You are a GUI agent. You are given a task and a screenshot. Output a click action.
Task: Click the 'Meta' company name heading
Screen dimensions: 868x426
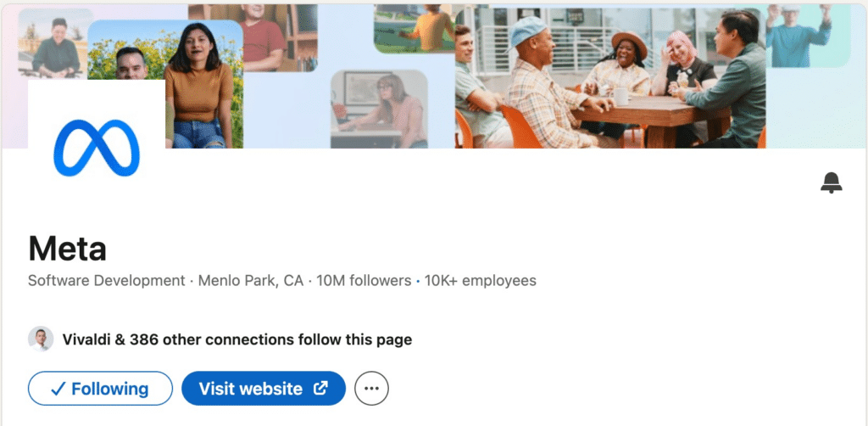click(67, 249)
